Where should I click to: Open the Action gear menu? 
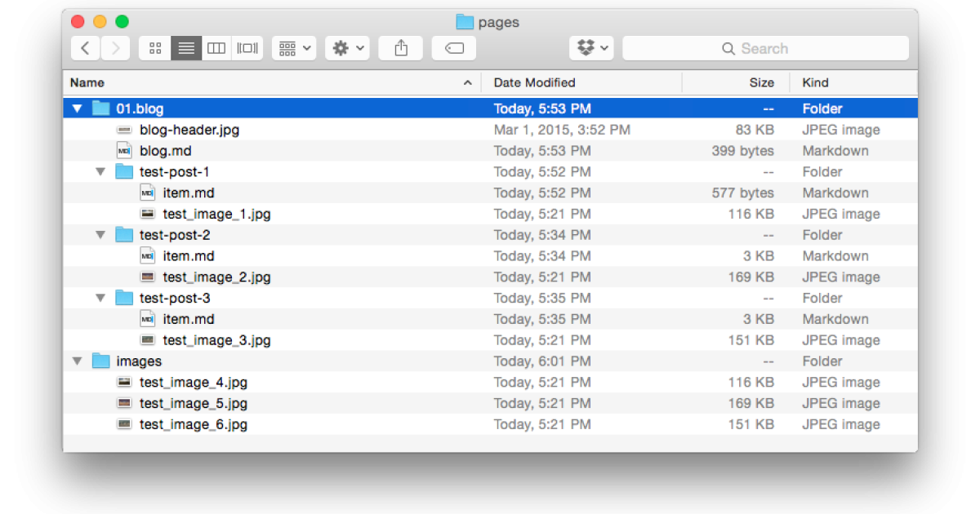click(347, 48)
